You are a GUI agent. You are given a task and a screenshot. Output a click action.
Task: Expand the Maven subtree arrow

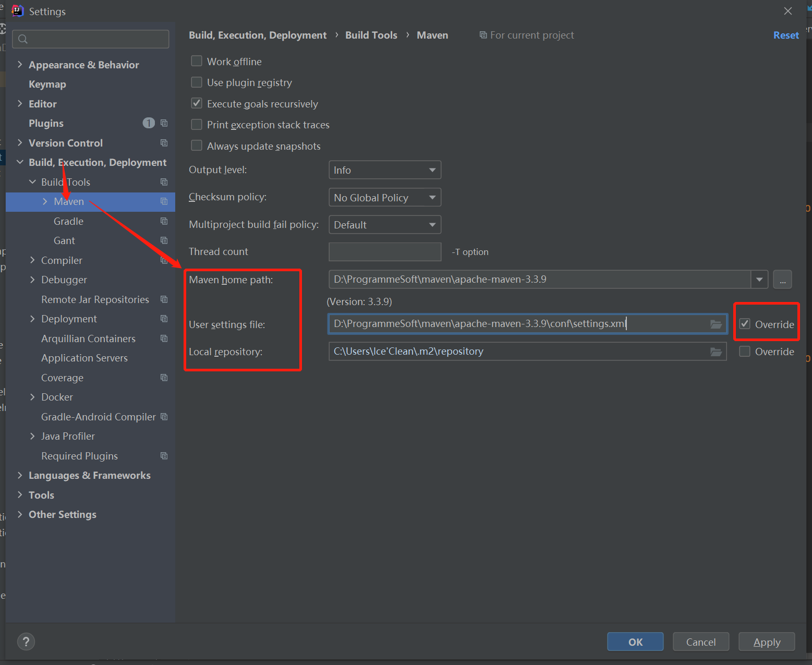(45, 201)
